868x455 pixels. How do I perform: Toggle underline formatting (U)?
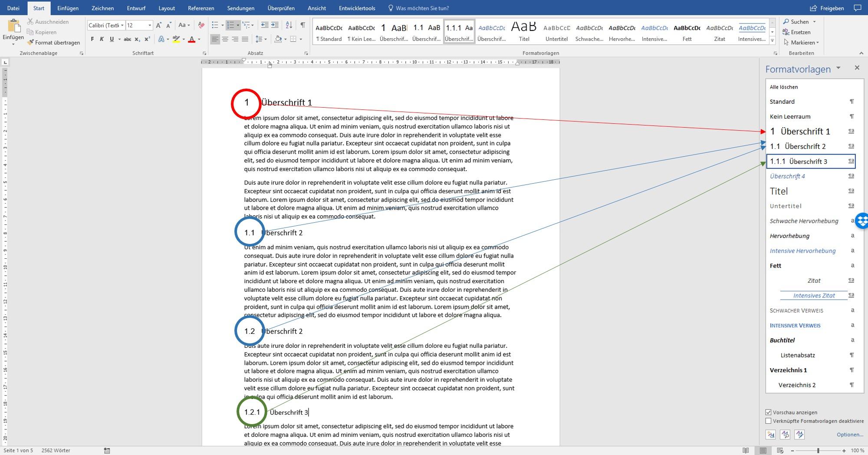tap(112, 39)
